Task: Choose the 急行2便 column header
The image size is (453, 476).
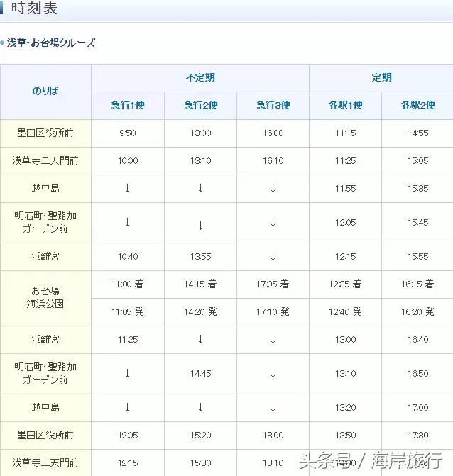Action: coord(200,105)
